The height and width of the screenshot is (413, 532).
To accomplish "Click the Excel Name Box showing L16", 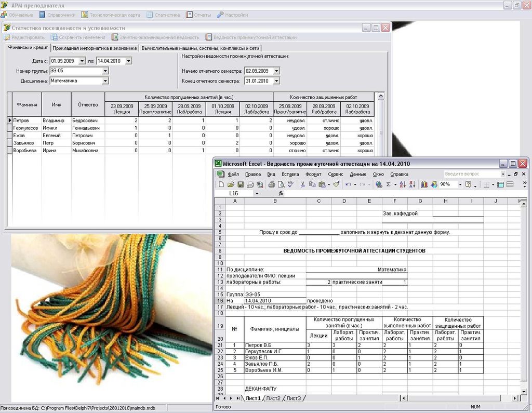I will coord(240,193).
